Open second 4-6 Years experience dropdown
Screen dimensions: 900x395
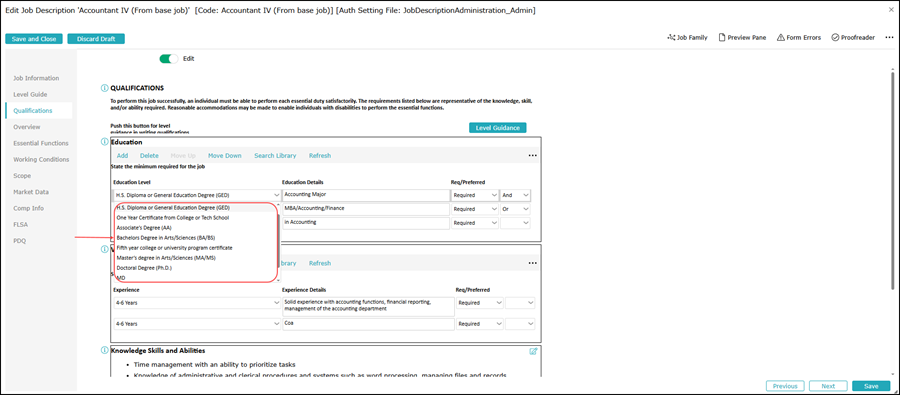[x=196, y=324]
